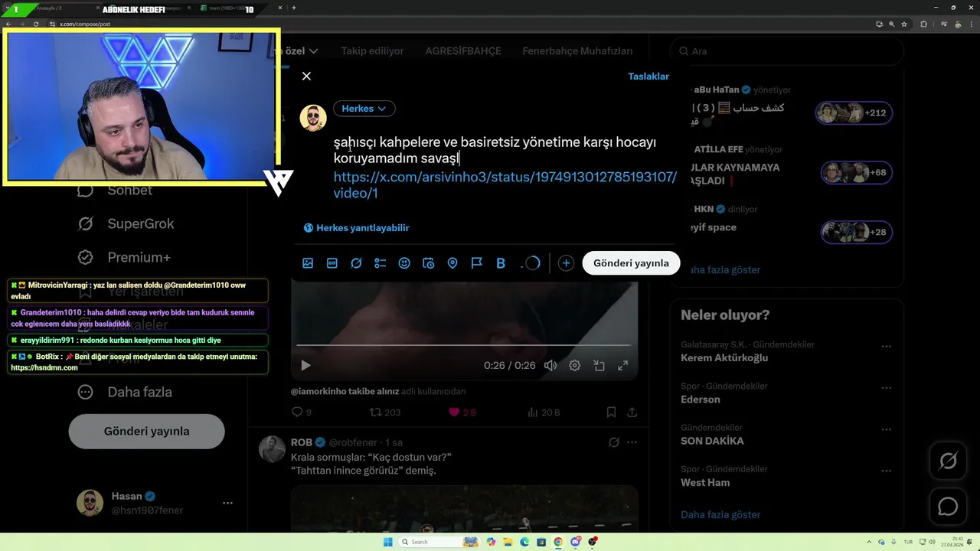Expand the Herkes audience dropdown
Screen dimensions: 980x551
click(364, 109)
